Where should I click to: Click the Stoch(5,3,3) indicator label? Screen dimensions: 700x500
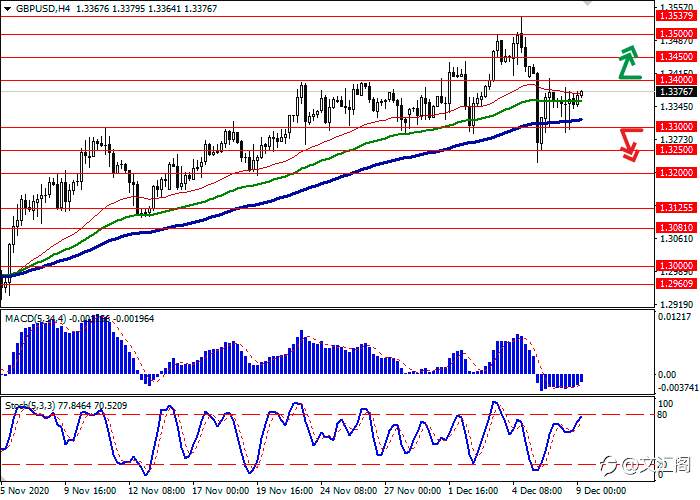coord(30,406)
